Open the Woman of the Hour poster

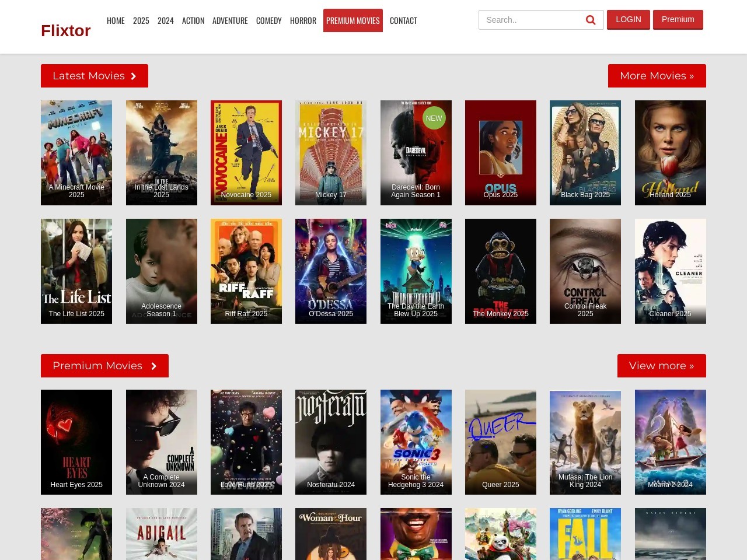[x=331, y=534]
